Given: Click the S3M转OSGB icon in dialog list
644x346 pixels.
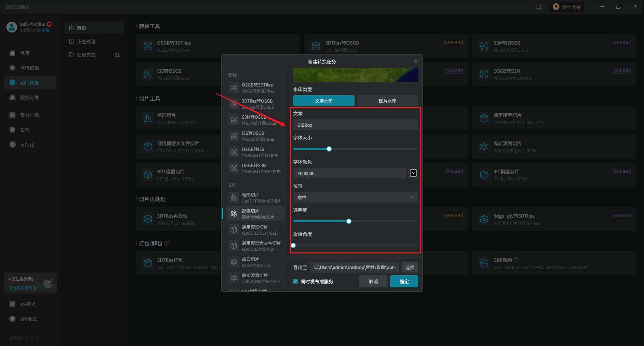Looking at the screenshot, I should point(234,120).
